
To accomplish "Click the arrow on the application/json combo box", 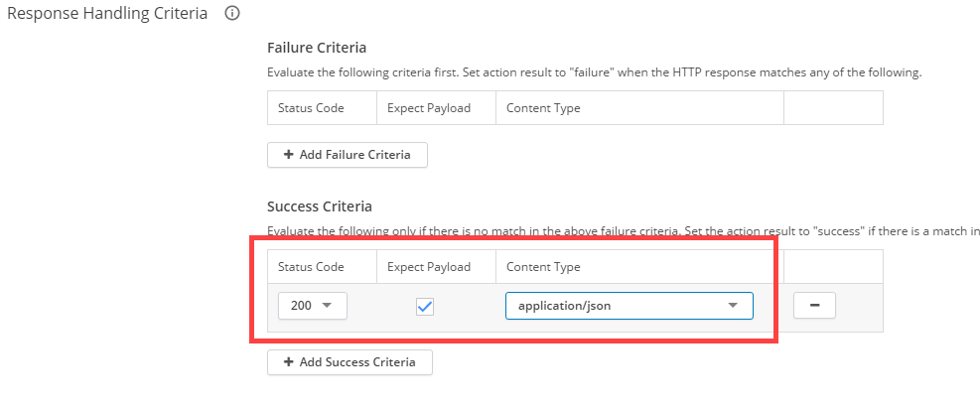I will pos(733,306).
